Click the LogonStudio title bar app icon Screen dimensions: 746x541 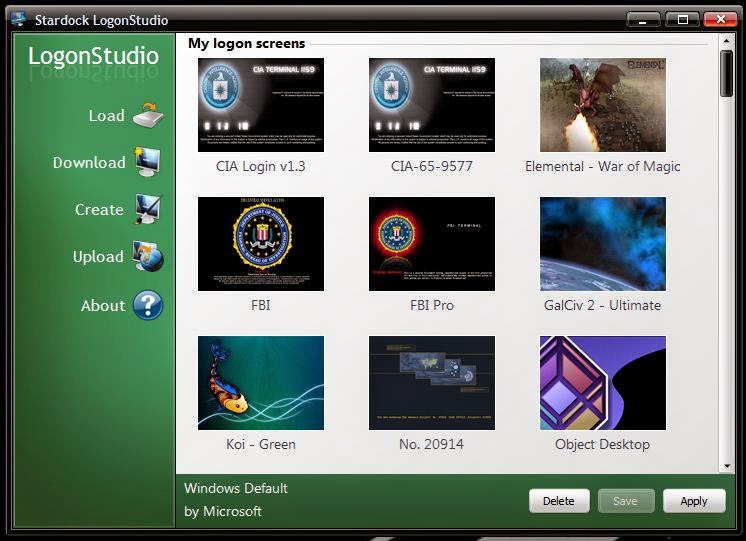(x=18, y=19)
